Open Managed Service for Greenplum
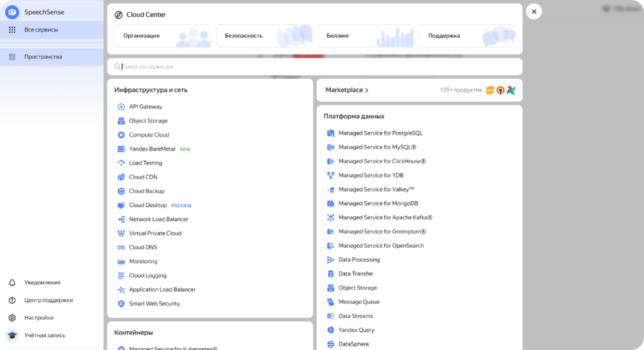Viewport: 644px width, 350px height. click(x=382, y=232)
